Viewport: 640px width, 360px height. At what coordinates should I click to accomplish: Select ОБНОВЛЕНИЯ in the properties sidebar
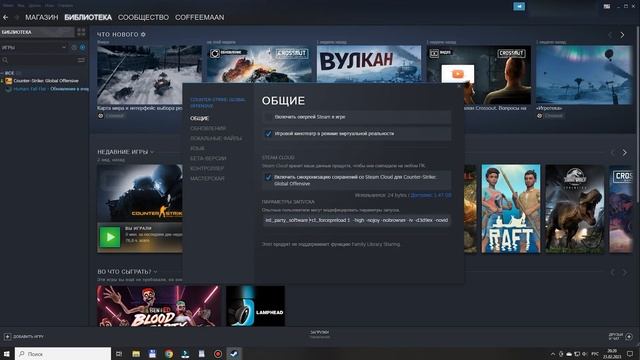[x=208, y=128]
